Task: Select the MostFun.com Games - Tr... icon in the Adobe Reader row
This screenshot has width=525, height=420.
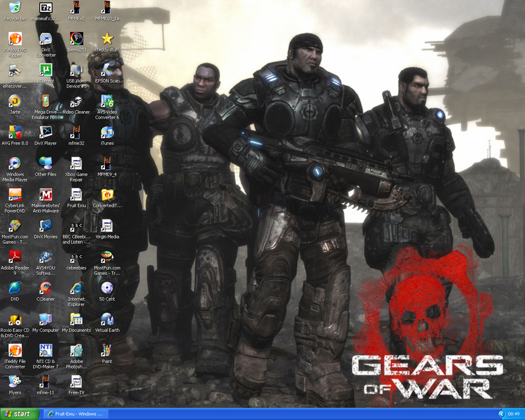Action: coord(107,257)
